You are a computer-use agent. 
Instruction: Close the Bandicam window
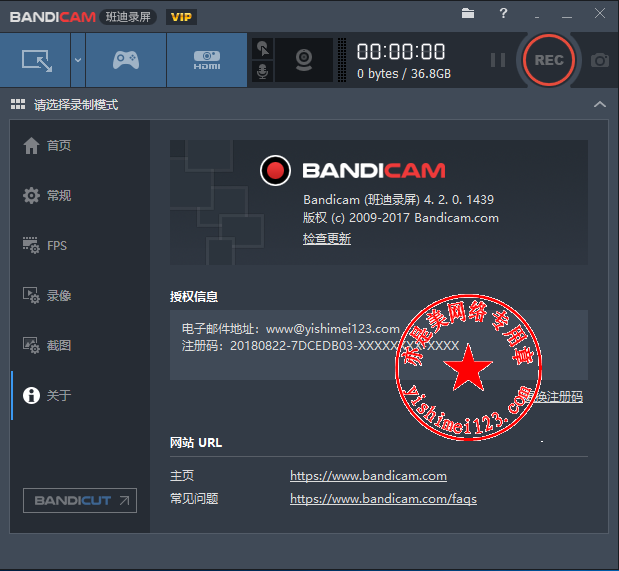pyautogui.click(x=600, y=13)
